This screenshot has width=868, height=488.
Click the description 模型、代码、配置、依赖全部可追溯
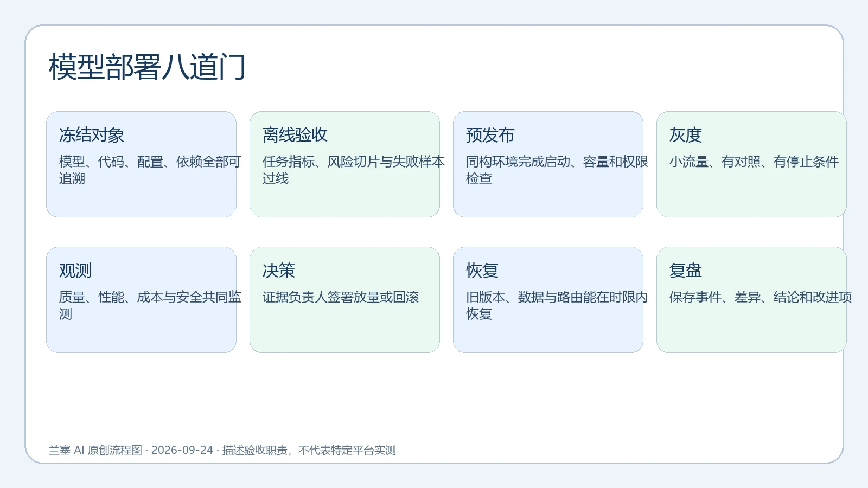[x=150, y=170]
